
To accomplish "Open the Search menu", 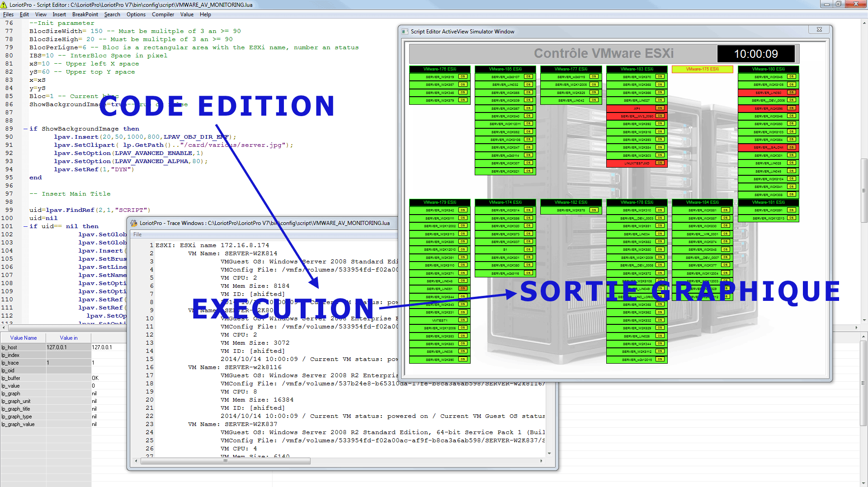I will pyautogui.click(x=112, y=14).
